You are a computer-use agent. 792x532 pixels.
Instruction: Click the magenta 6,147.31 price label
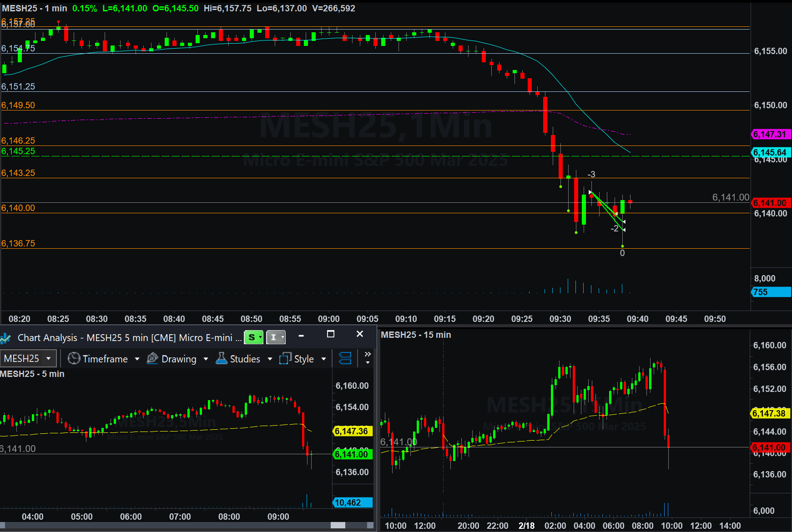(x=770, y=134)
